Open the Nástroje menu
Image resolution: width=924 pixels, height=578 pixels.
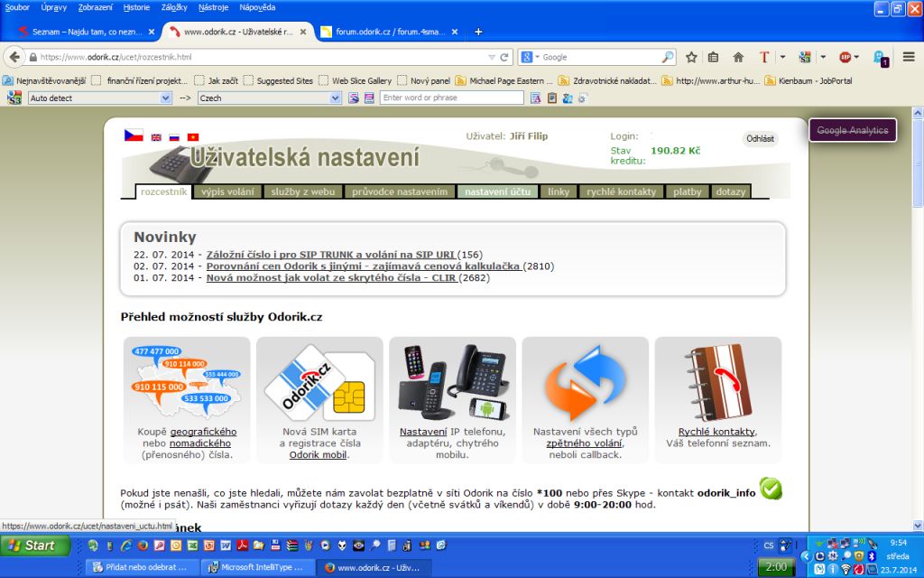(213, 7)
